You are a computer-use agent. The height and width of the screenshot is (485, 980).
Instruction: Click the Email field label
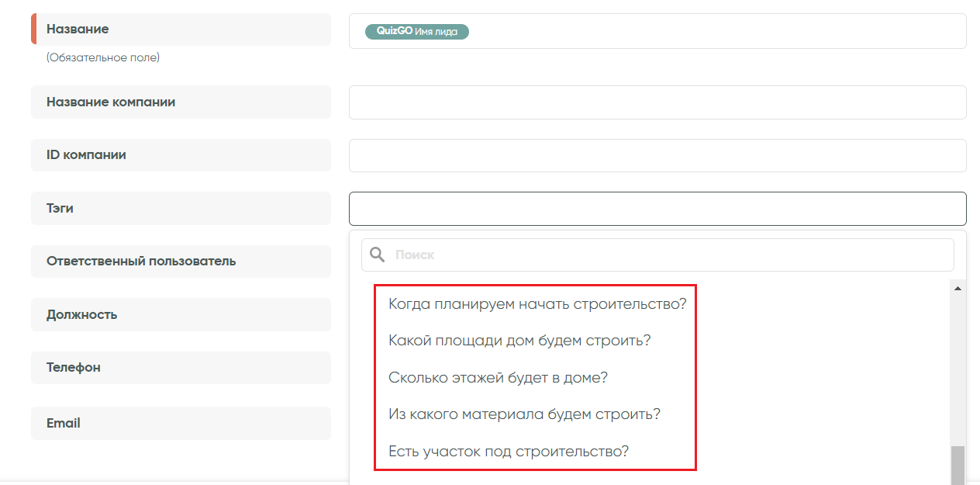point(64,424)
